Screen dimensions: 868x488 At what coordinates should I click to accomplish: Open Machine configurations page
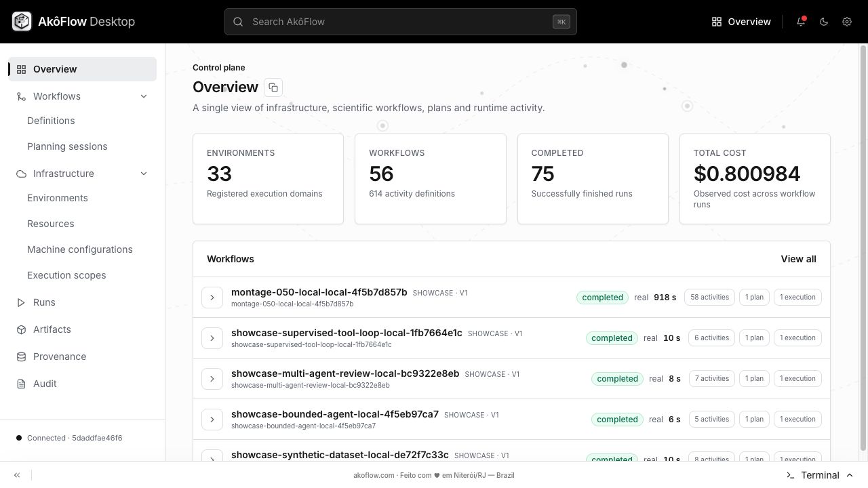pyautogui.click(x=80, y=249)
